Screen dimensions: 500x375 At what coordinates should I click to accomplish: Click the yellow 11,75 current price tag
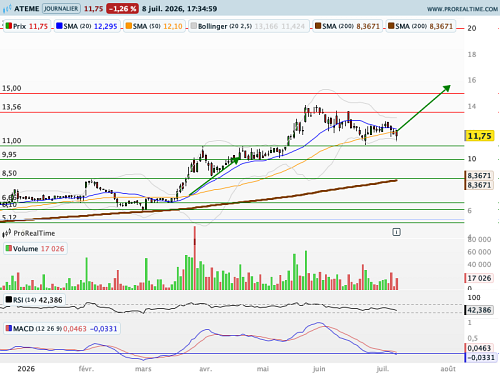[479, 136]
